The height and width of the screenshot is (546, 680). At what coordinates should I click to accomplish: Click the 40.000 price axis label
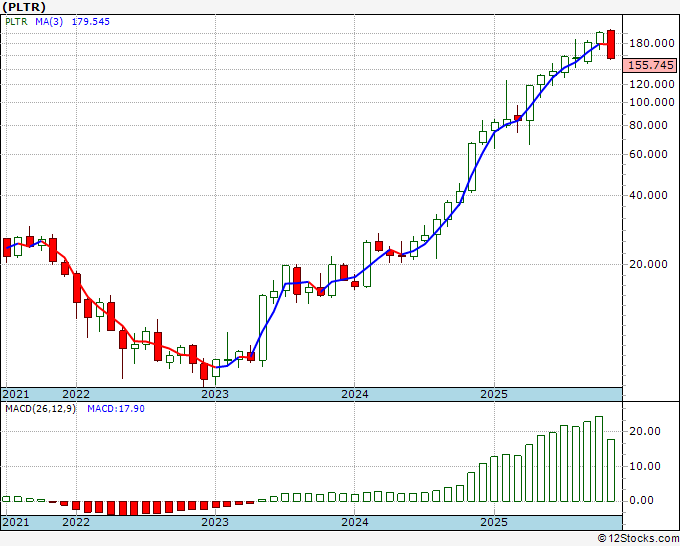[648, 195]
